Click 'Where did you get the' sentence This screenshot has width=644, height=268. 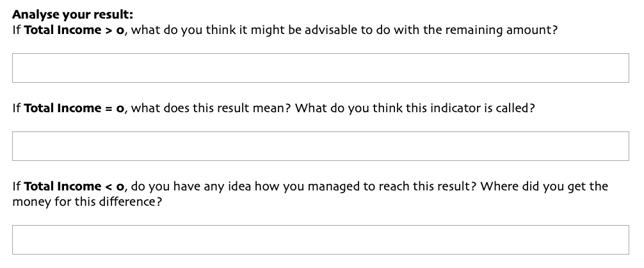(x=544, y=187)
